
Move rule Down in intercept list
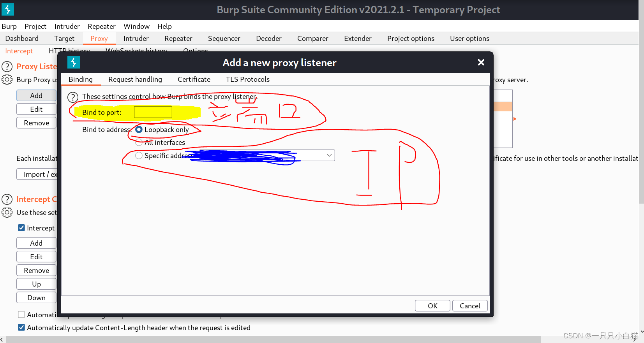pyautogui.click(x=36, y=297)
